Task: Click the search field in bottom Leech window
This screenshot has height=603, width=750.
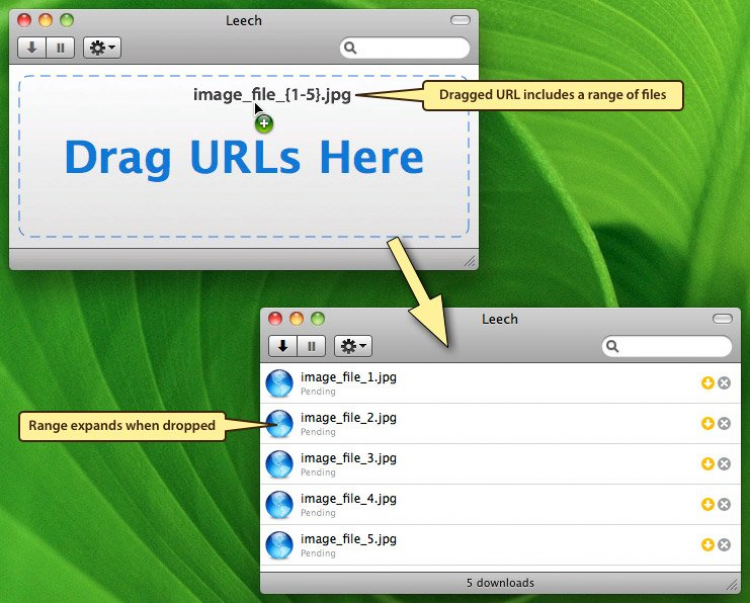Action: click(x=667, y=346)
